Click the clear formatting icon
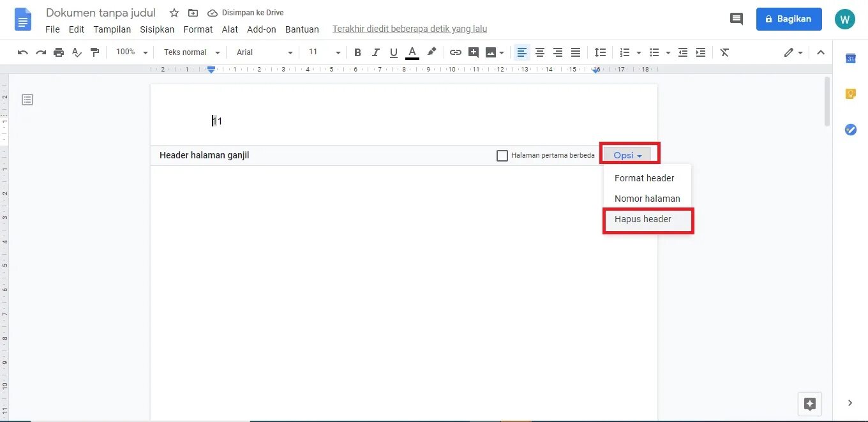Viewport: 868px width, 422px height. click(x=724, y=52)
